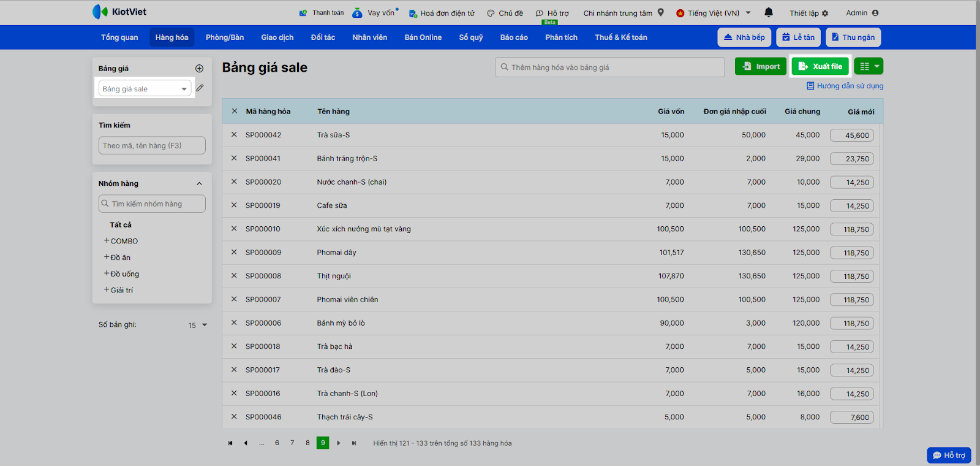Open Thanh toán payment shortcut
The height and width of the screenshot is (466, 980).
(x=322, y=13)
